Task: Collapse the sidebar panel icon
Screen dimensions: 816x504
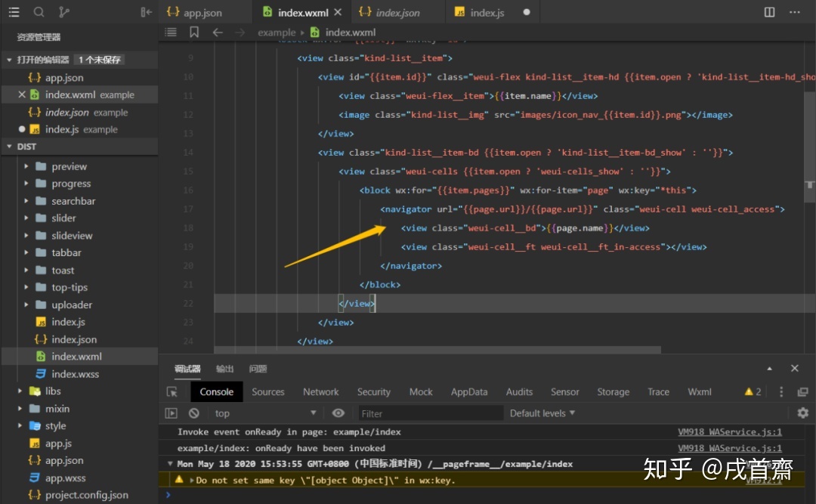Action: pos(147,12)
